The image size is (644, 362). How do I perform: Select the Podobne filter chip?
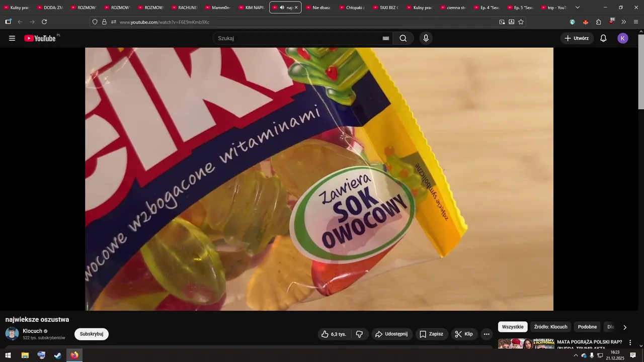tap(587, 327)
